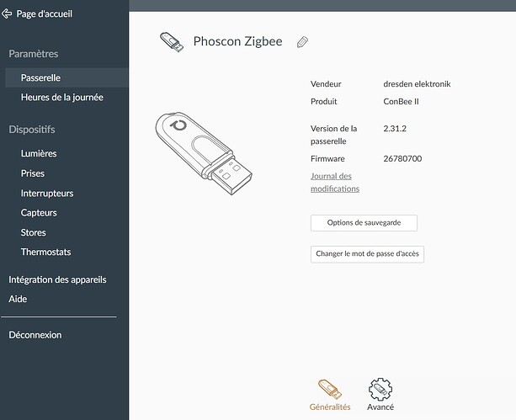Image resolution: width=516 pixels, height=420 pixels.
Task: Select Interrupteurs in the sidebar
Action: [47, 193]
